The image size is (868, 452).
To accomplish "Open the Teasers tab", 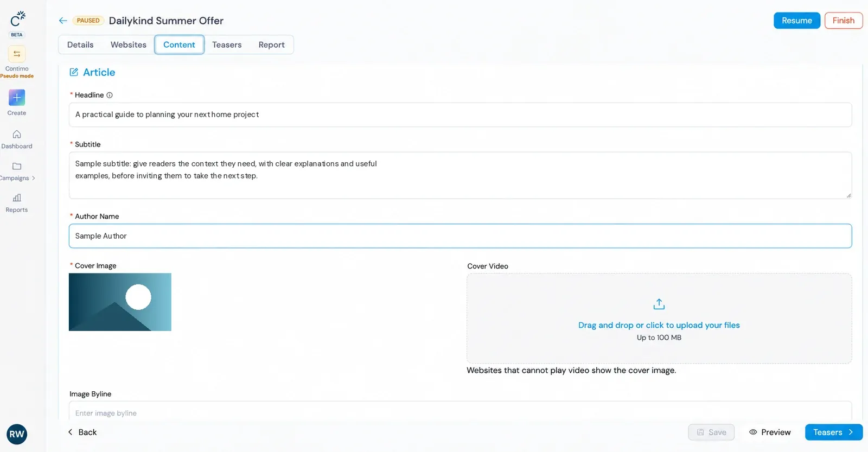I will click(x=227, y=44).
